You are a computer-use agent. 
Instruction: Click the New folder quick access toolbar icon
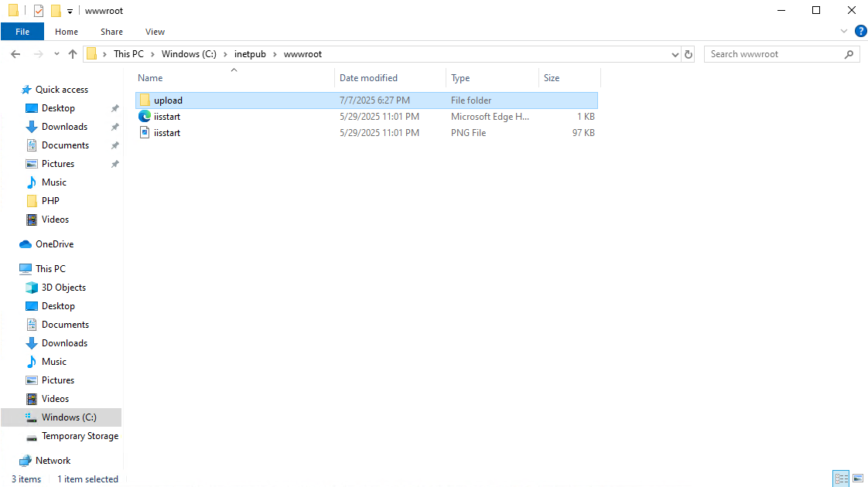point(56,11)
